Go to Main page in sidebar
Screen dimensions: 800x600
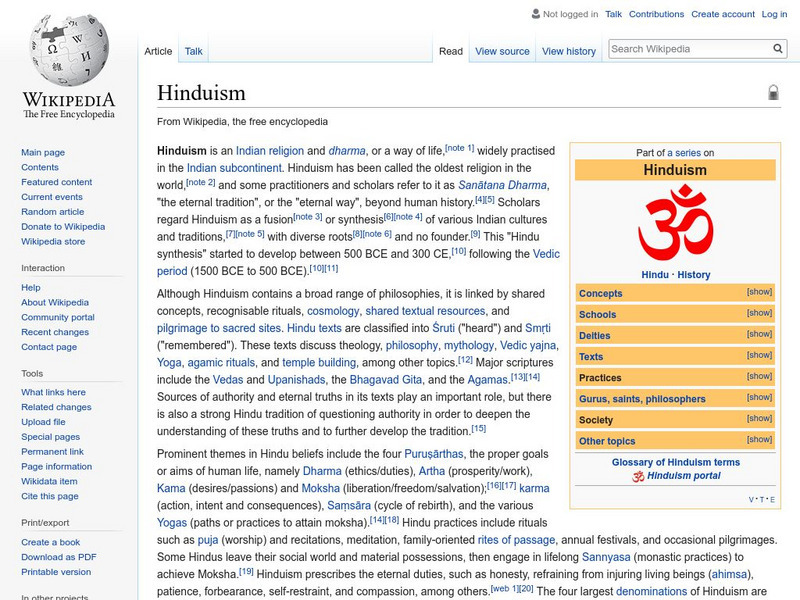coord(43,152)
